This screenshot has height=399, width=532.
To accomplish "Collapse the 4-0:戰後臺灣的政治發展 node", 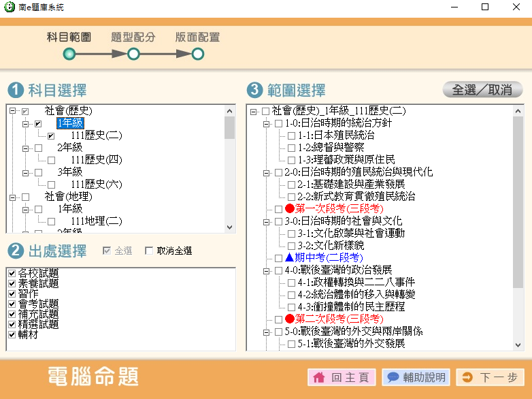I will tap(266, 270).
